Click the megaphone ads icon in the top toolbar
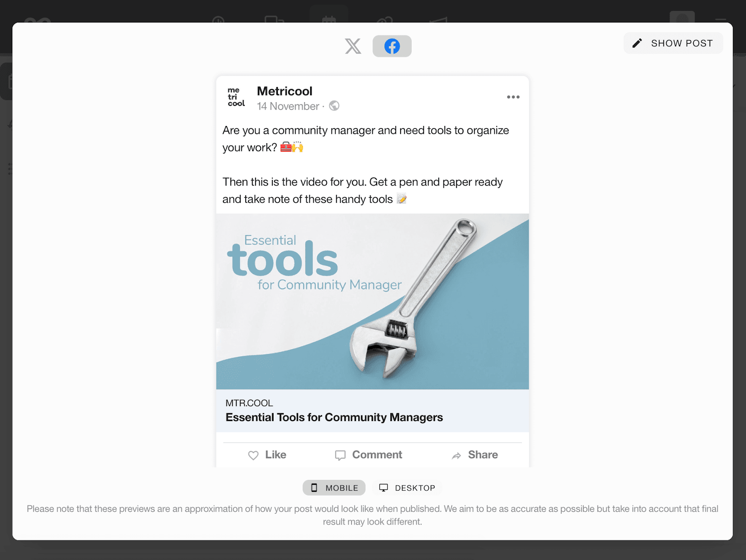Image resolution: width=746 pixels, height=560 pixels. pyautogui.click(x=438, y=21)
